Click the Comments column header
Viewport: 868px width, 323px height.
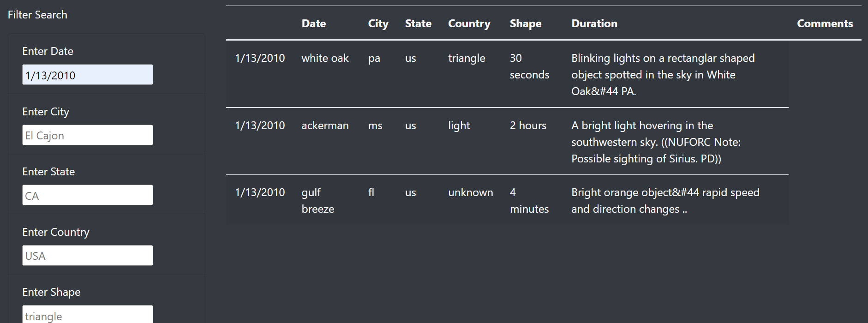point(825,23)
